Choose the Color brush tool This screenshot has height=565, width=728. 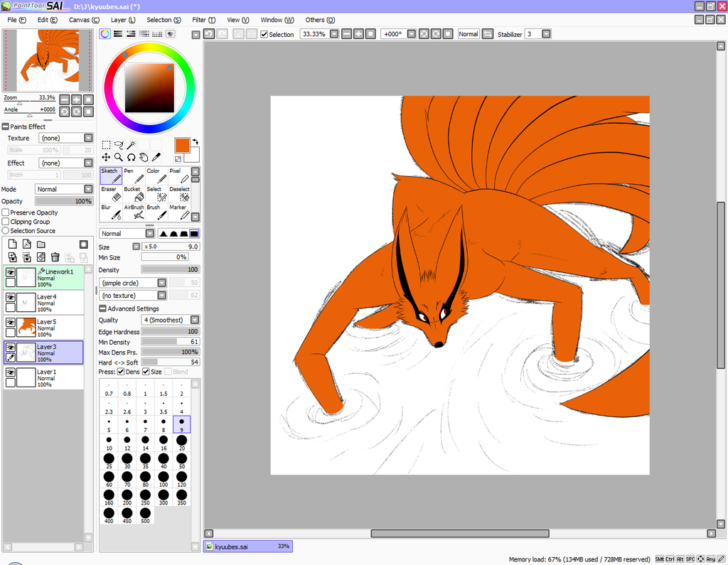[x=156, y=176]
